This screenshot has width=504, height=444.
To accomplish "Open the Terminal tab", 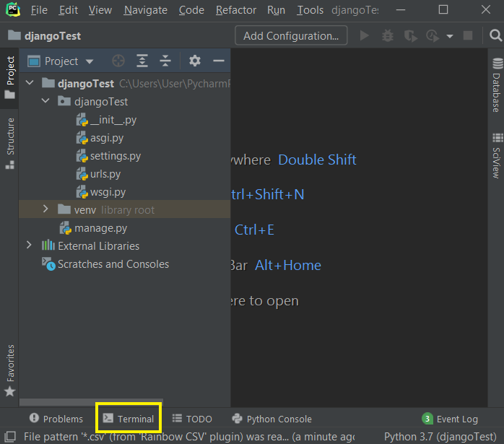I will pos(129,419).
